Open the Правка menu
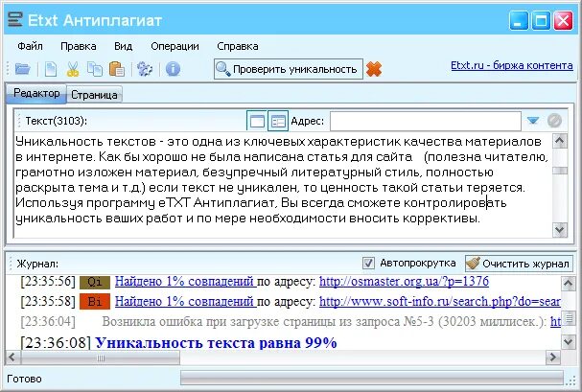Viewport: 582px width, 392px height. 79,46
